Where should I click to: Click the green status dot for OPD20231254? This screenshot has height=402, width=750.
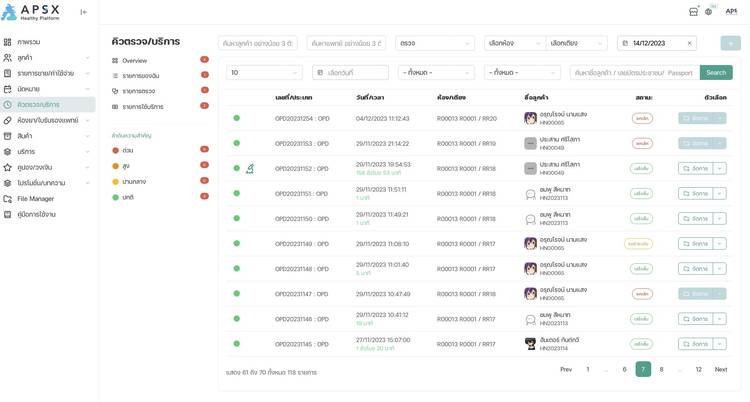tap(237, 118)
